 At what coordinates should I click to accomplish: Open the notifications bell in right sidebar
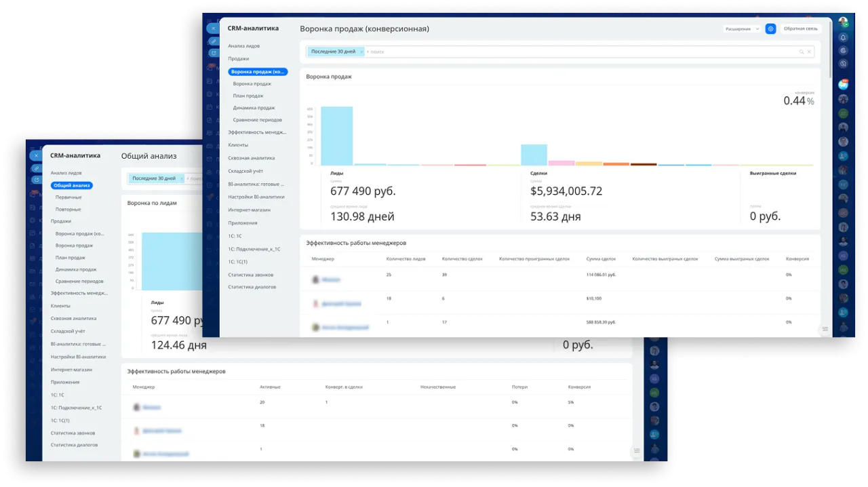point(843,37)
